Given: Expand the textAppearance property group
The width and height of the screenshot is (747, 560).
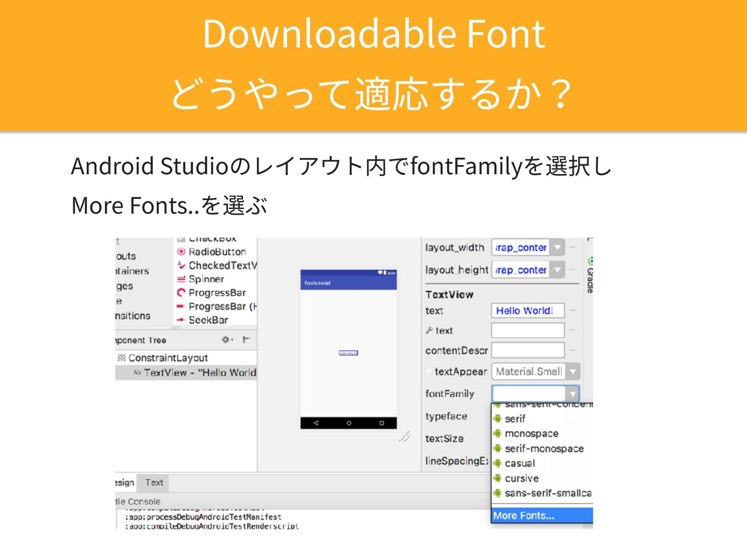Looking at the screenshot, I should point(429,371).
